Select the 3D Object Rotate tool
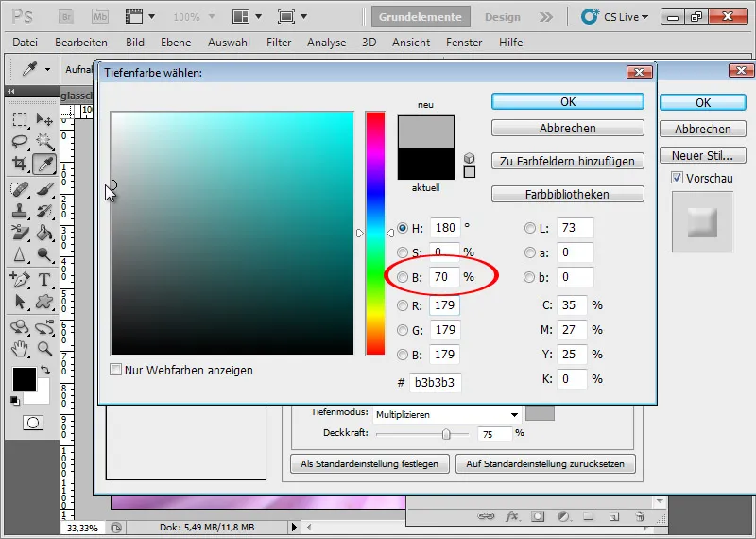This screenshot has height=539, width=756. (x=20, y=326)
